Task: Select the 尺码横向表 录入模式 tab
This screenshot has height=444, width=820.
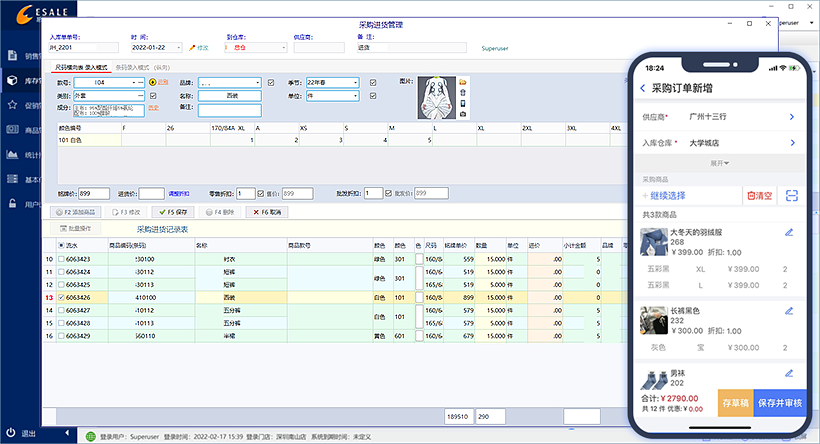Action: click(82, 65)
